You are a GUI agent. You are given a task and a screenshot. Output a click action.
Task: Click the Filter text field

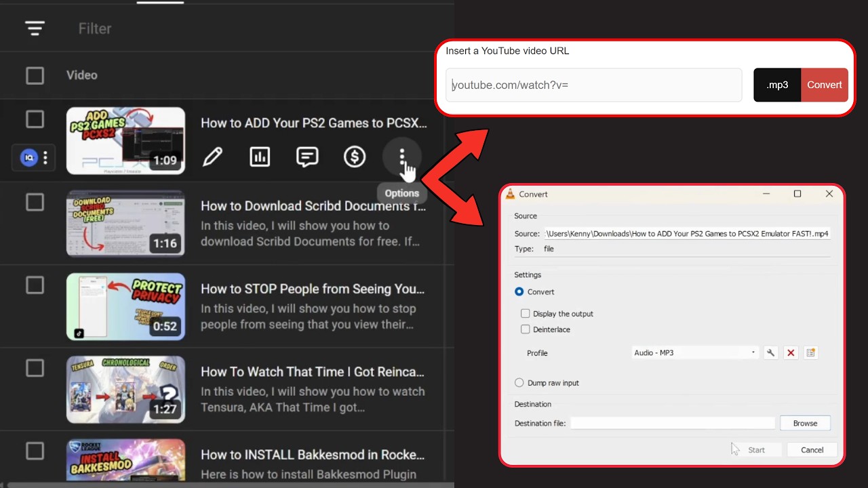tap(95, 28)
